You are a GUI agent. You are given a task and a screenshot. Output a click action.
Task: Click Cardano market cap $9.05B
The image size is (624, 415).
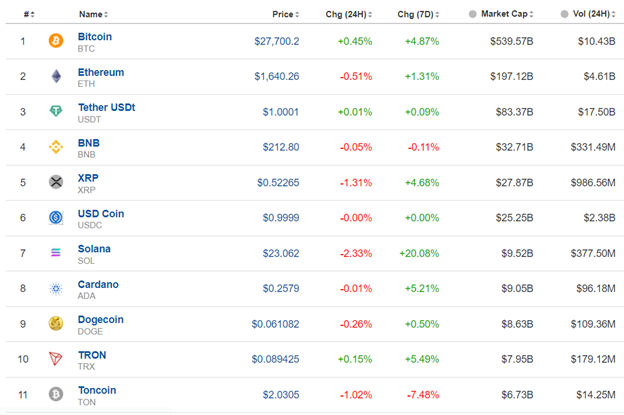[517, 288]
